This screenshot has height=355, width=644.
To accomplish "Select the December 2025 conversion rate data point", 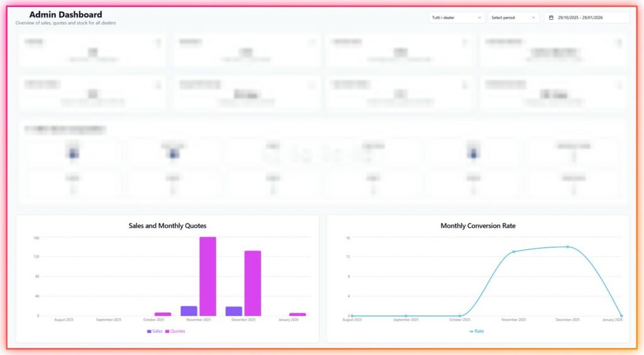I will pyautogui.click(x=567, y=247).
